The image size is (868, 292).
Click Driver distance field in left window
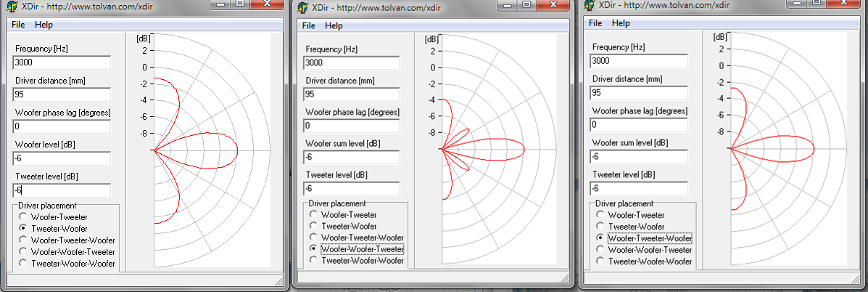tap(62, 94)
